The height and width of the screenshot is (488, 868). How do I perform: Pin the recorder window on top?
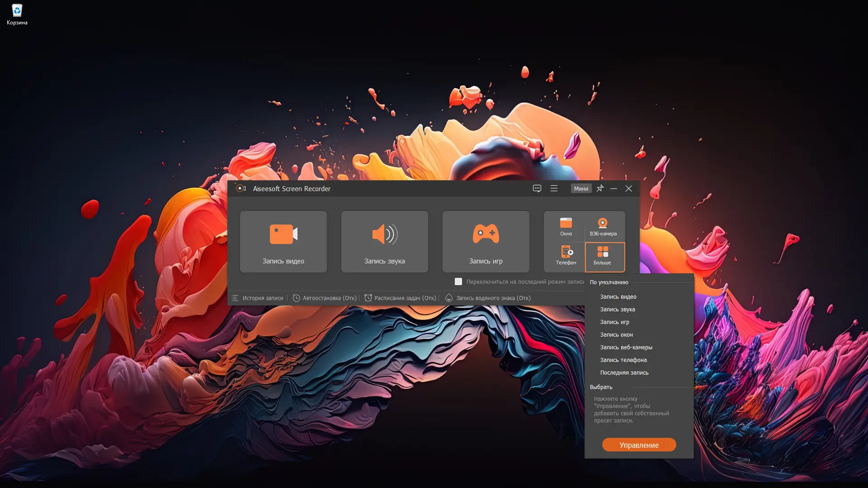click(600, 188)
